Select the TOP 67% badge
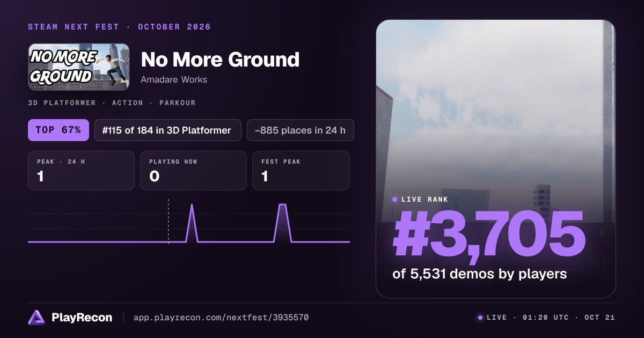 tap(58, 130)
